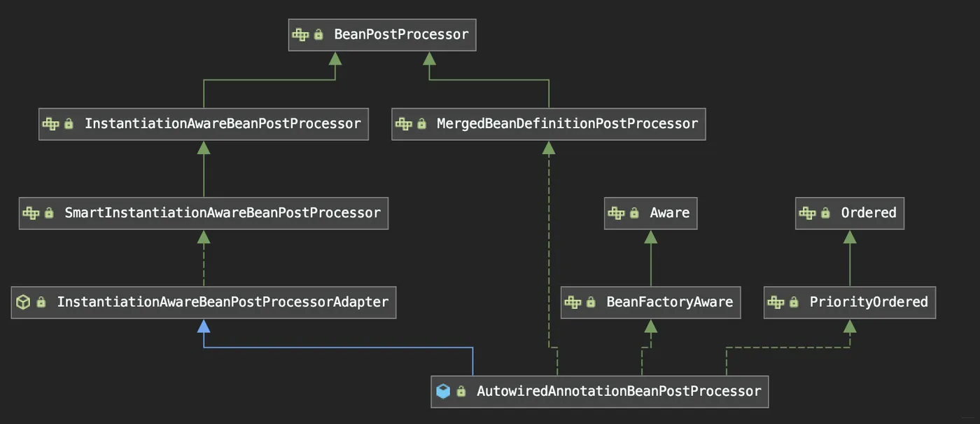Select the BeanFactoryAware node label
This screenshot has height=424, width=980.
(x=669, y=302)
